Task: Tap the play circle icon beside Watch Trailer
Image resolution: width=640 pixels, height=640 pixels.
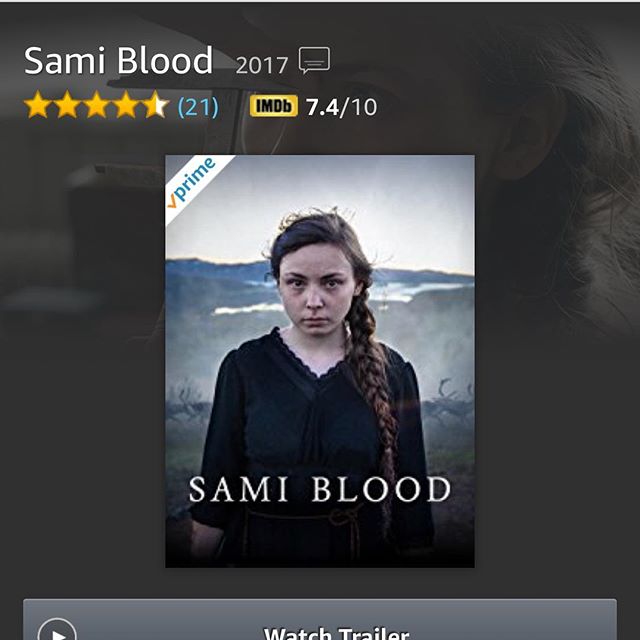Action: [57, 629]
